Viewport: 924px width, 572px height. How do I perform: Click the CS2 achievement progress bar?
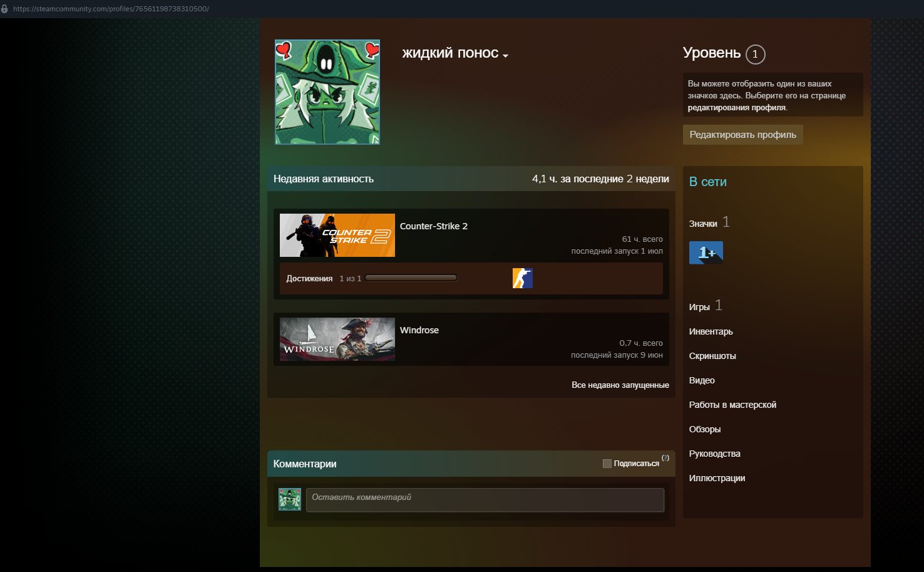click(411, 278)
